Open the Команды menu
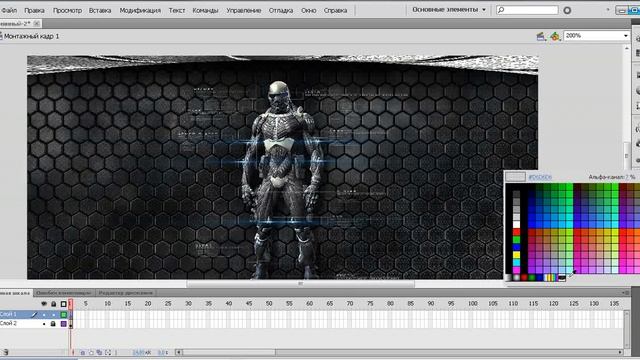 click(205, 10)
